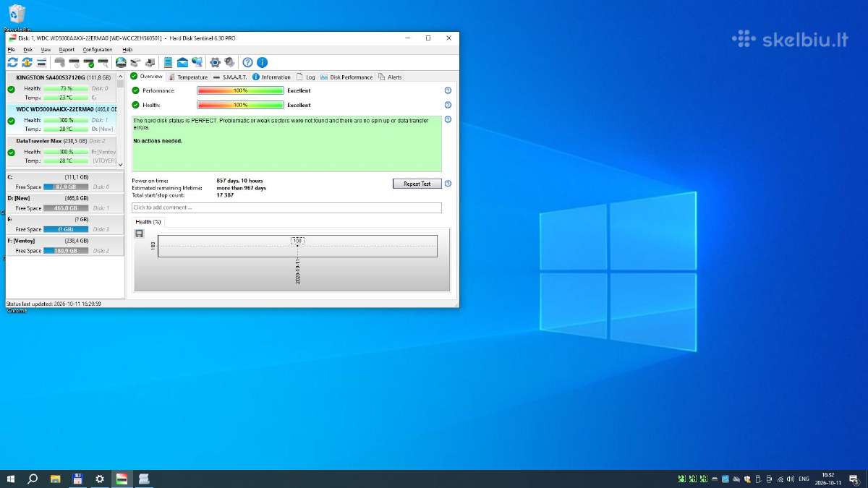Screen dimensions: 868x488
Task: Select the Overview tab
Action: 147,76
